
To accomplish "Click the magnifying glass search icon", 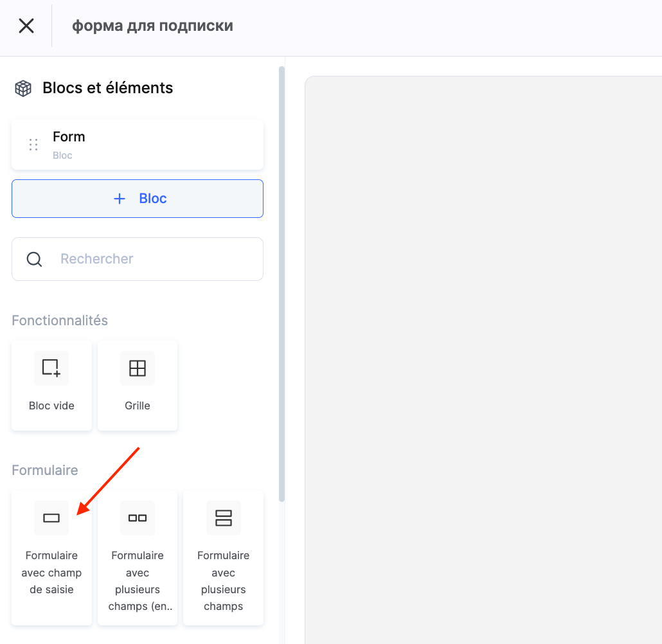I will (34, 259).
